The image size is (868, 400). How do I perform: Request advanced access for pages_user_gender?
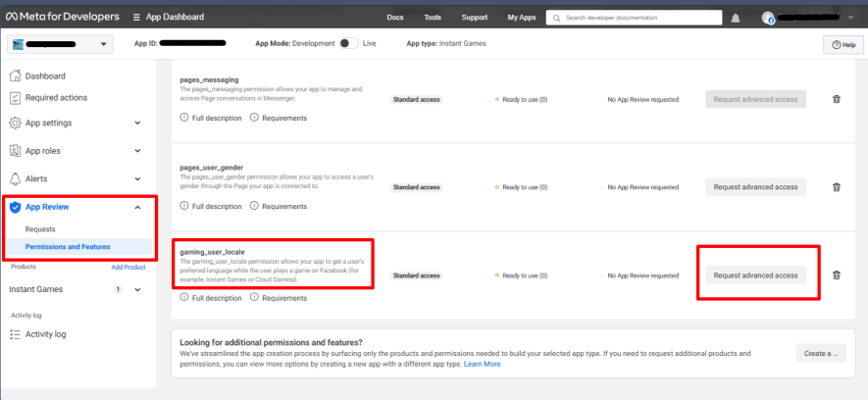click(755, 187)
